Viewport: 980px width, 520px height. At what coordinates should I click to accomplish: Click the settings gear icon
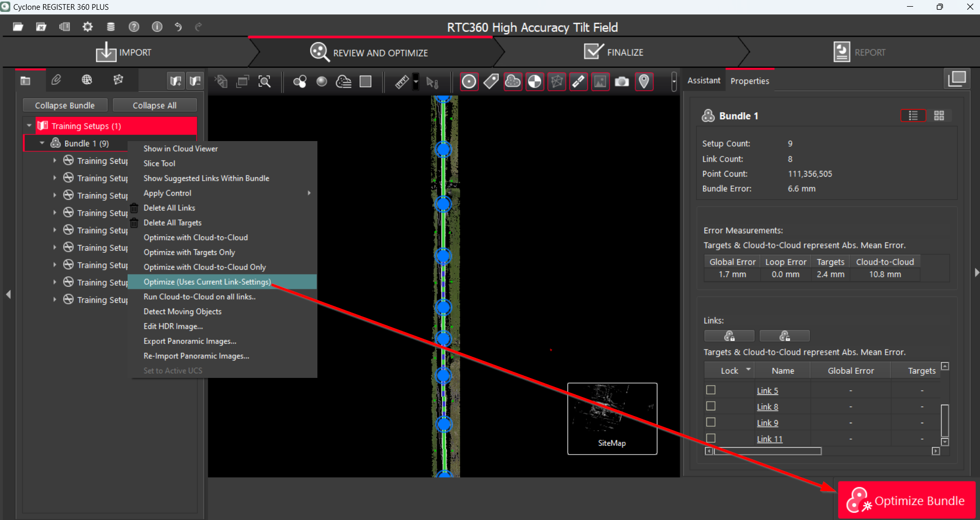(87, 27)
